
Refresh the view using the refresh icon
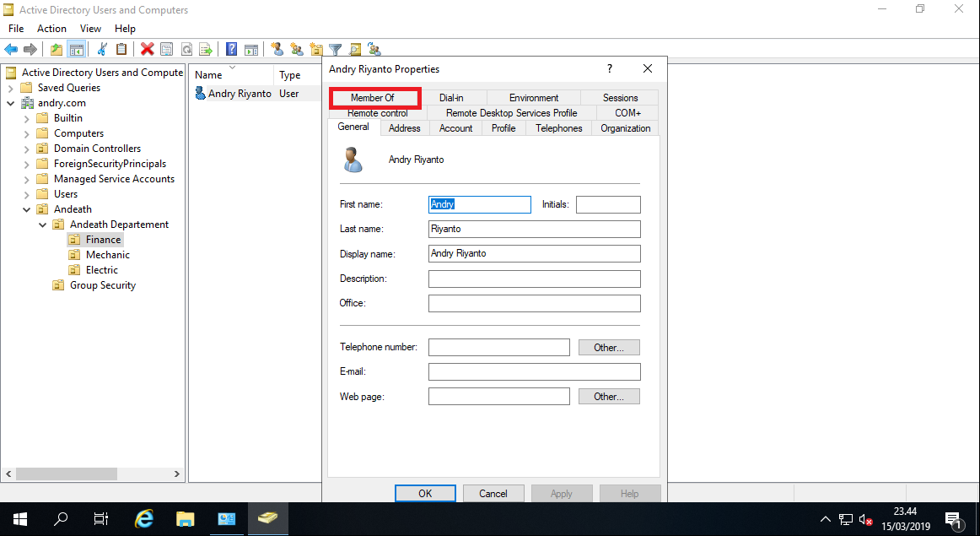coord(186,49)
